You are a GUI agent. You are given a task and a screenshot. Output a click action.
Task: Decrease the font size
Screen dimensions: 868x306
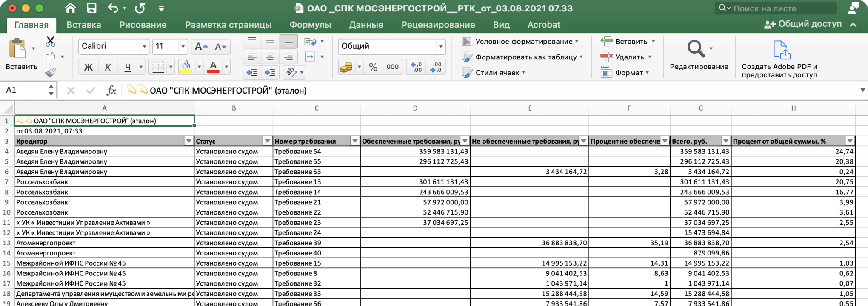click(x=220, y=46)
